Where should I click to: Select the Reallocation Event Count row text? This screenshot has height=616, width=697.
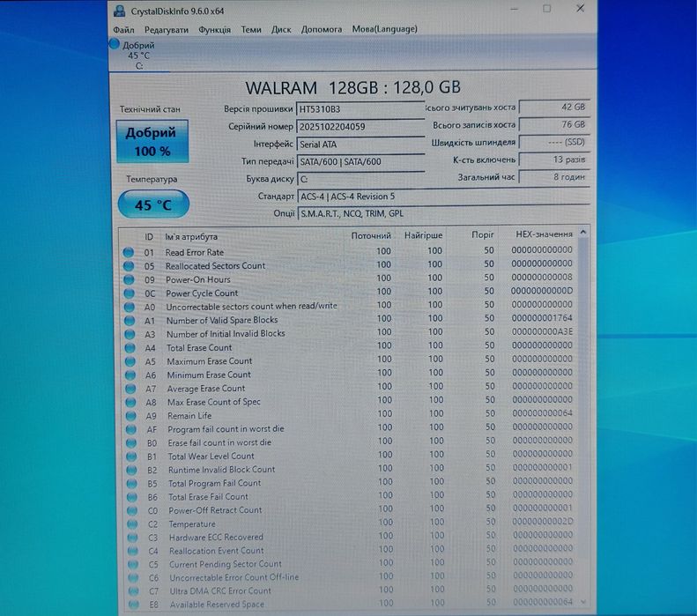[217, 551]
